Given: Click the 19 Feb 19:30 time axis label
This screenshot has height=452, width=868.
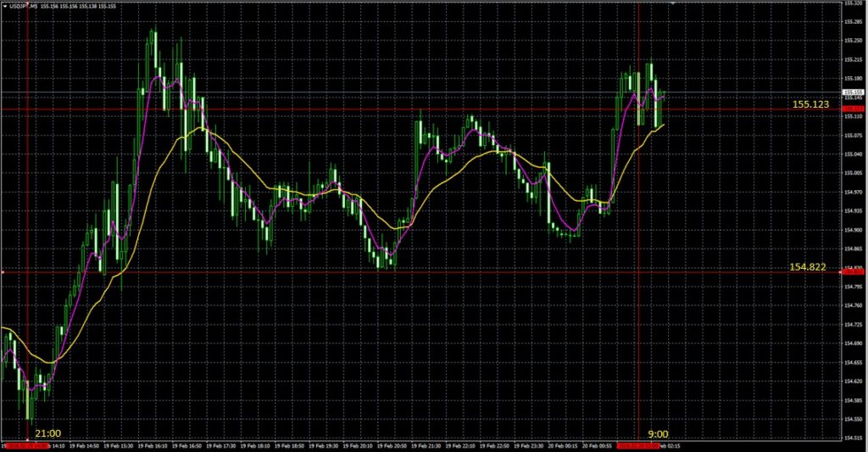Looking at the screenshot, I should click(325, 446).
